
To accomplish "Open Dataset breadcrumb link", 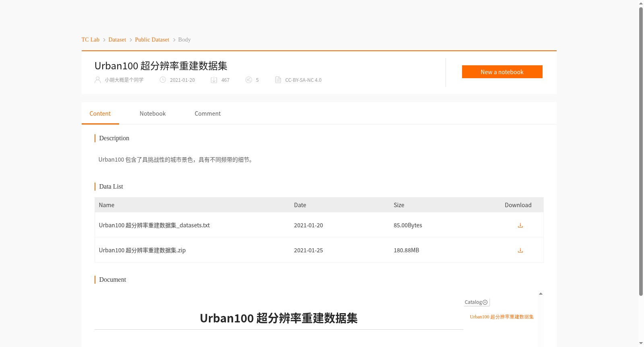I will [117, 39].
